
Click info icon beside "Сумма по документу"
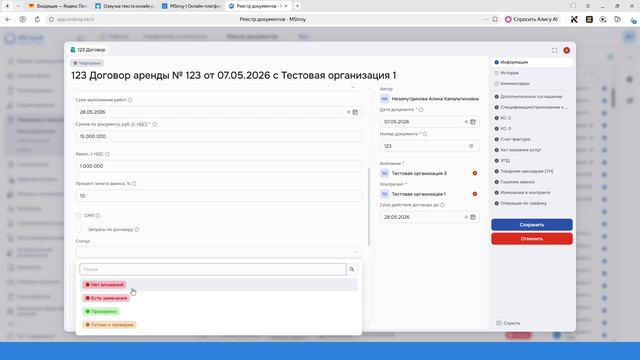[155, 124]
